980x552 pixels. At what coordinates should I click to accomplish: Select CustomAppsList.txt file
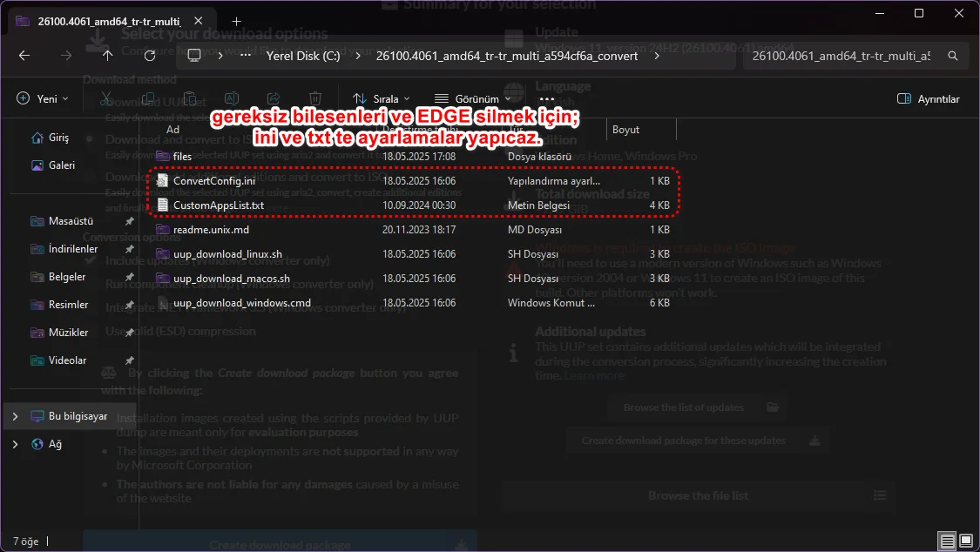pos(413,205)
